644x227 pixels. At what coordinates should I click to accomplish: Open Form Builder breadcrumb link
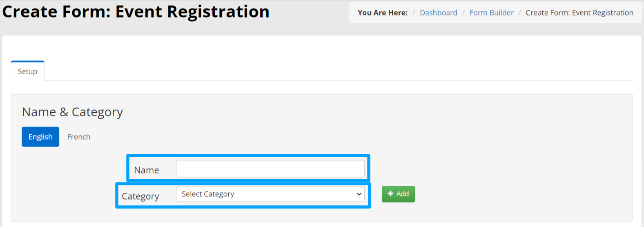pyautogui.click(x=492, y=13)
